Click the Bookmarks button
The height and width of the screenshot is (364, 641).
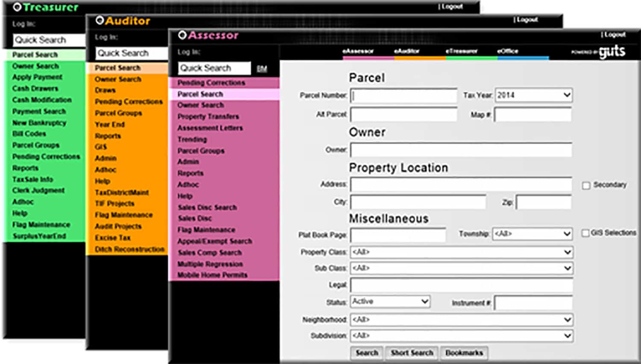coord(464,353)
